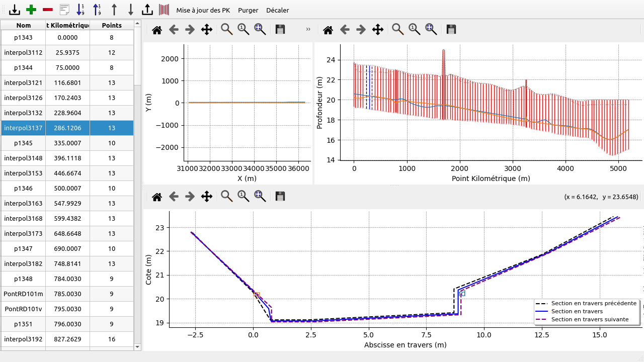Remove the section using the red minus icon

click(48, 10)
